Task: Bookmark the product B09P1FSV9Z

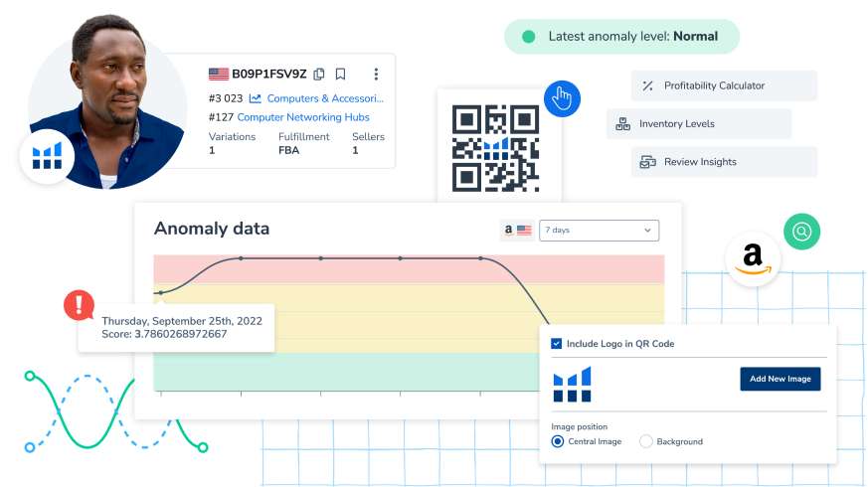Action: pyautogui.click(x=340, y=74)
